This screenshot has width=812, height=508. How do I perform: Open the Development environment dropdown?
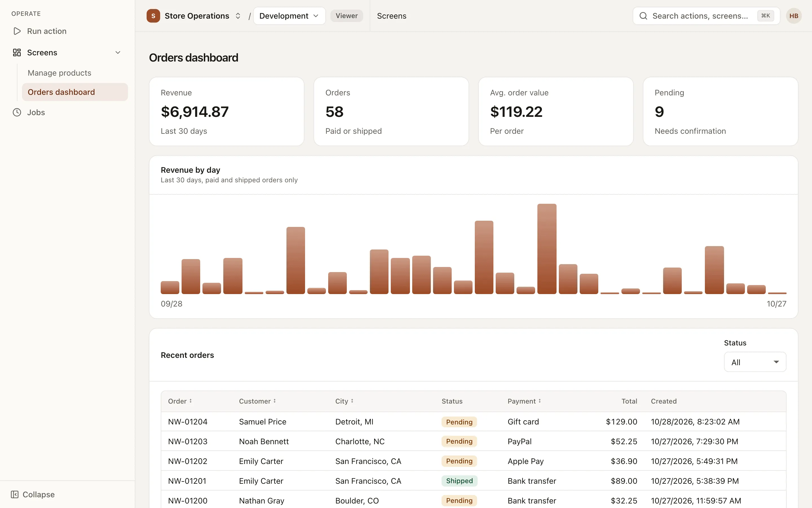point(289,16)
